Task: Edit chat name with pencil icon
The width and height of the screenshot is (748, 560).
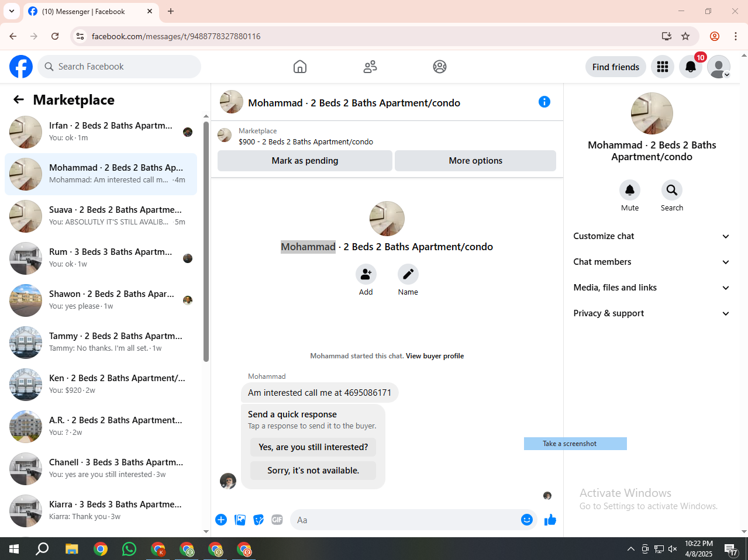Action: [x=408, y=274]
